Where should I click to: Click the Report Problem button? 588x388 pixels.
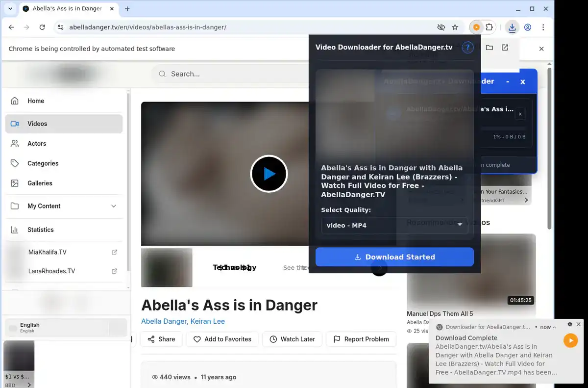pyautogui.click(x=361, y=339)
